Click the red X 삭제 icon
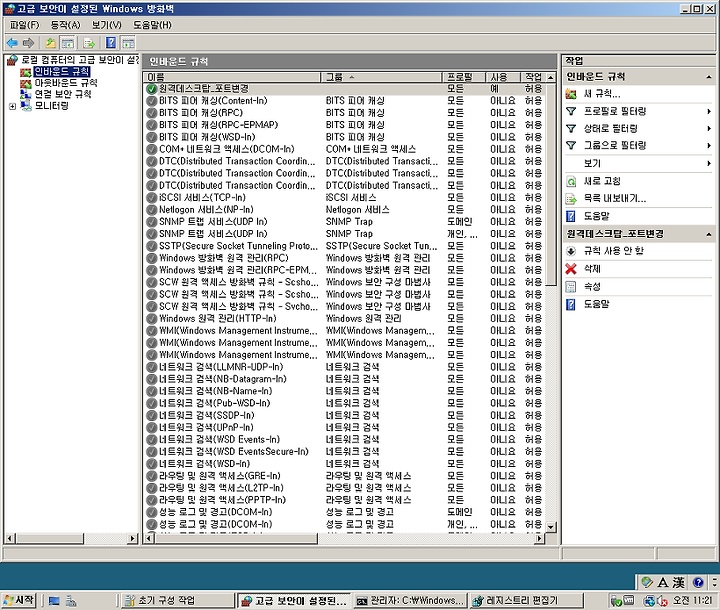The height and width of the screenshot is (610, 720). point(571,269)
